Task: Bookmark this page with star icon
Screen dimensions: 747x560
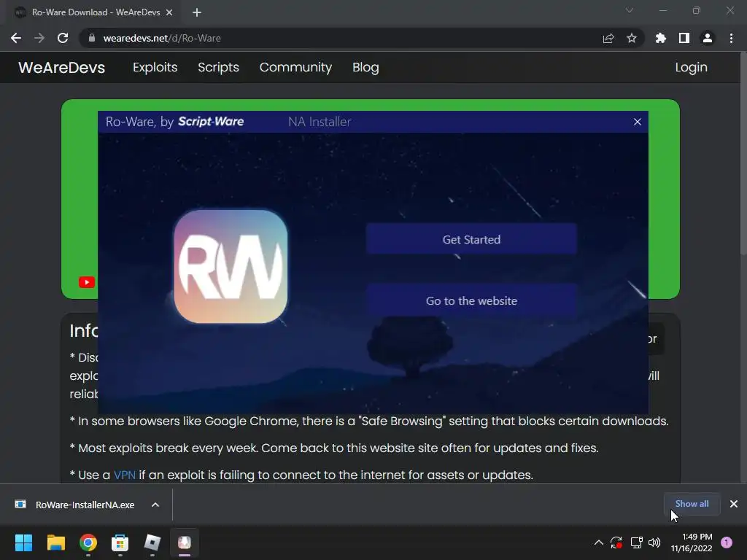Action: pyautogui.click(x=632, y=38)
